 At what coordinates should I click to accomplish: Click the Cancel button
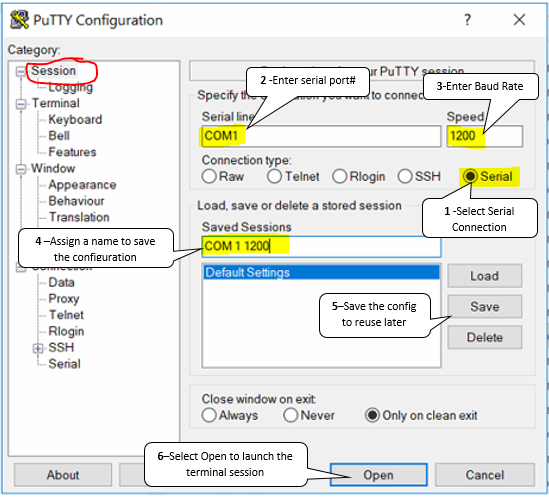coord(485,475)
